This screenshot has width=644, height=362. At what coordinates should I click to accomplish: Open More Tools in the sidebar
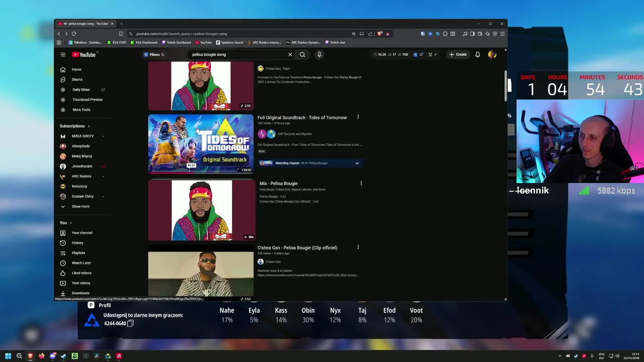[82, 110]
